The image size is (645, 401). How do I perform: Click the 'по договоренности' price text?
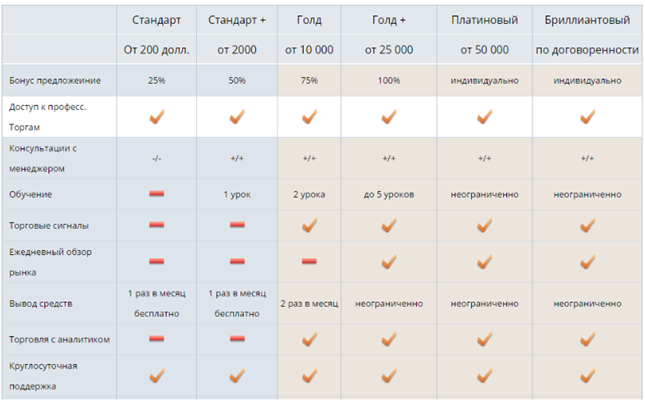point(586,49)
